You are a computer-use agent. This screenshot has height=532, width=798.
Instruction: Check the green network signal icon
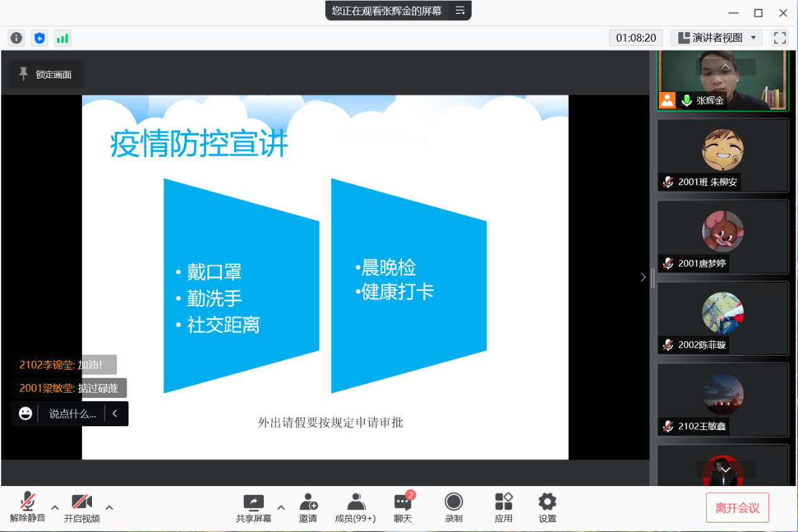pyautogui.click(x=62, y=38)
